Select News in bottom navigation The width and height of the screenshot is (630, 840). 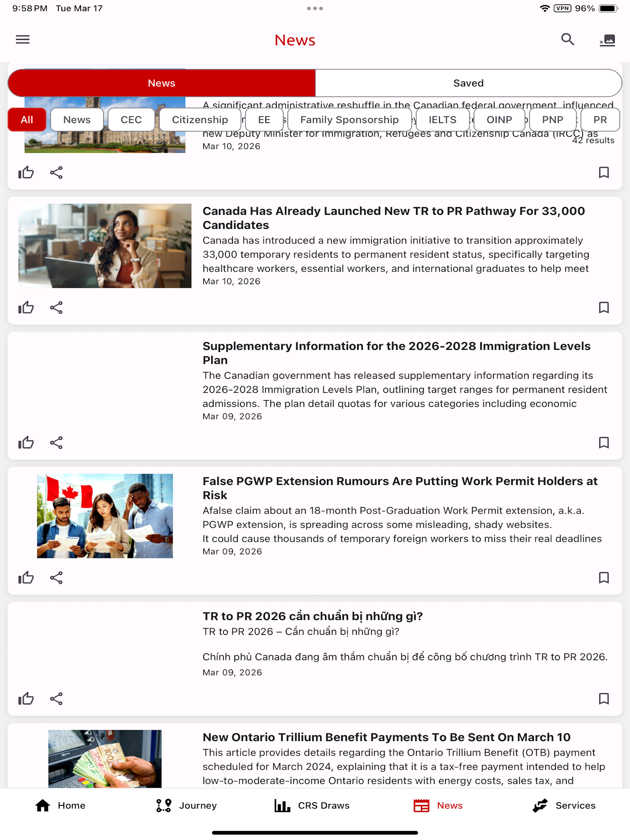(x=438, y=806)
